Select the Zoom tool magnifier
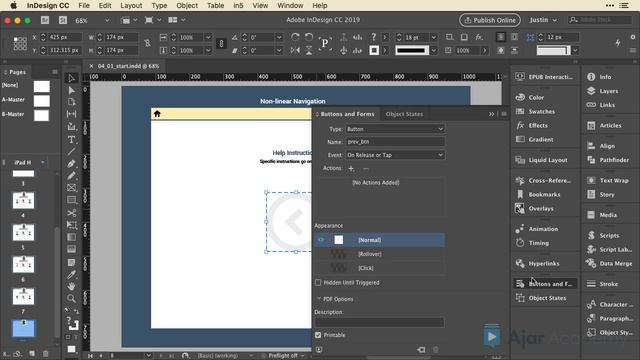Viewport: 640px width, 360px height. coord(71,298)
